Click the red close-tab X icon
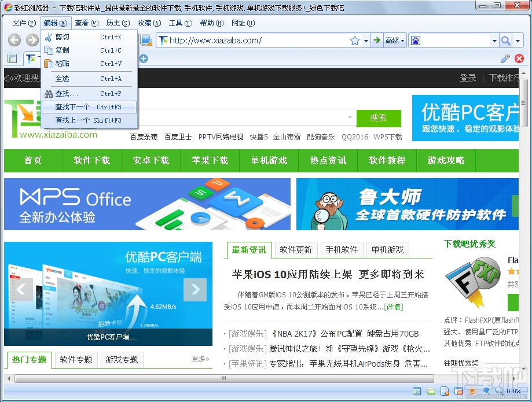 (519, 58)
